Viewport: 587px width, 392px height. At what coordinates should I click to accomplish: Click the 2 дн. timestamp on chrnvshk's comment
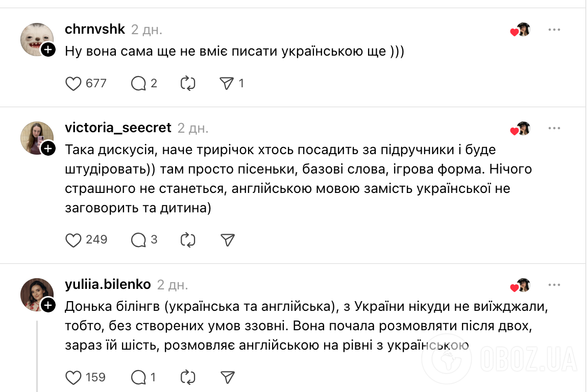coord(145,30)
